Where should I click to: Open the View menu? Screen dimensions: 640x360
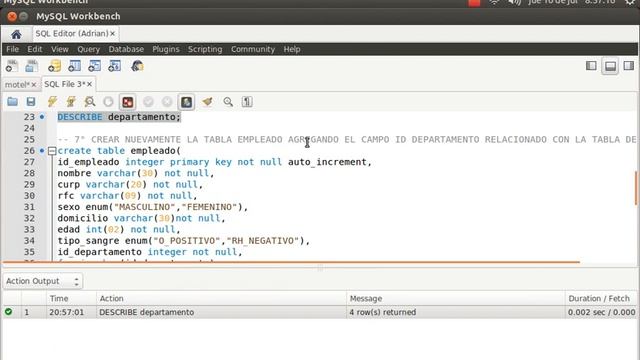[60, 49]
